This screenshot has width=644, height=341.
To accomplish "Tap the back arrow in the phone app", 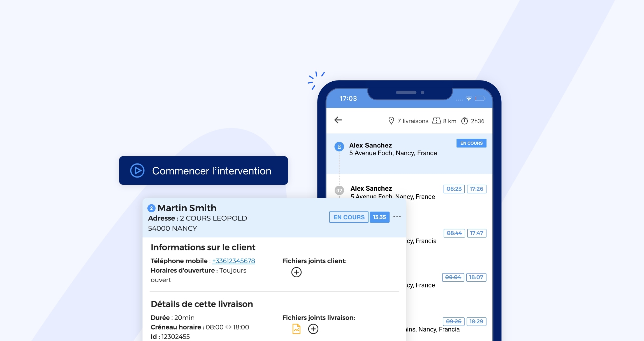I will 338,120.
